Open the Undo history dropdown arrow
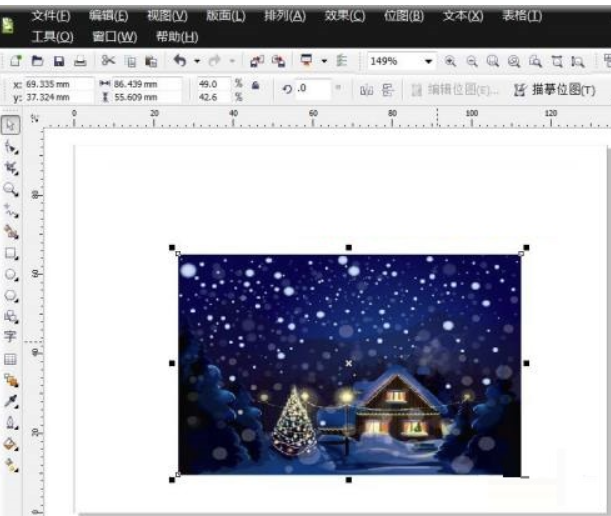The image size is (611, 516). [x=197, y=61]
